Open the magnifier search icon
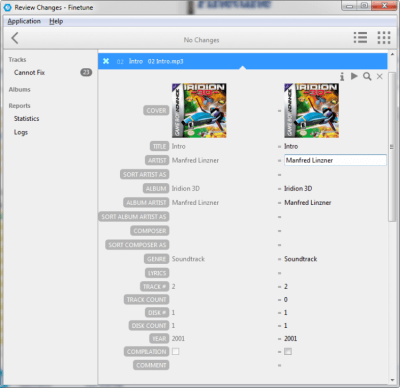 tap(367, 77)
